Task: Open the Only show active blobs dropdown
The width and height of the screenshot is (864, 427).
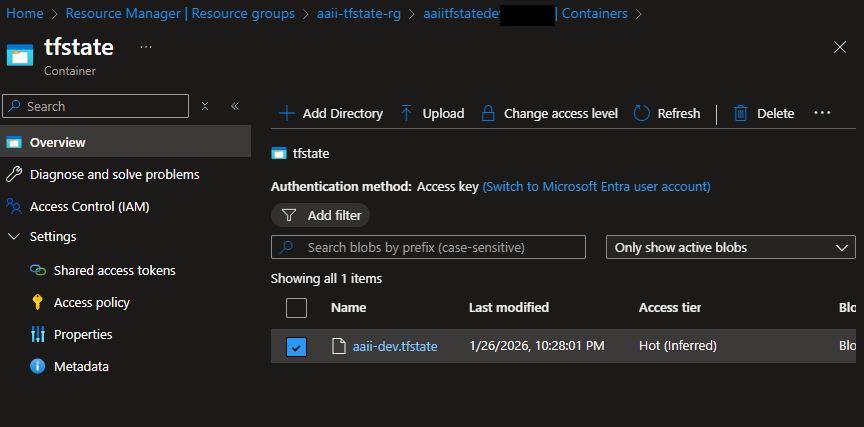Action: pos(730,247)
